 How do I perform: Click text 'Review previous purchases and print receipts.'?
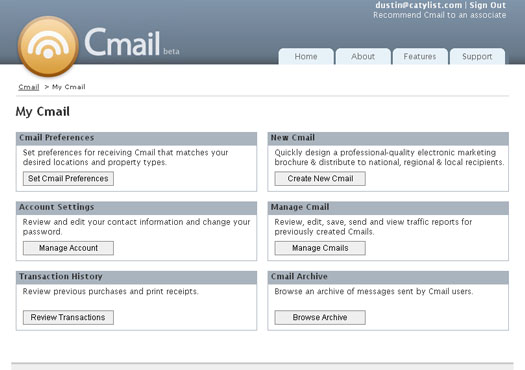pyautogui.click(x=110, y=291)
